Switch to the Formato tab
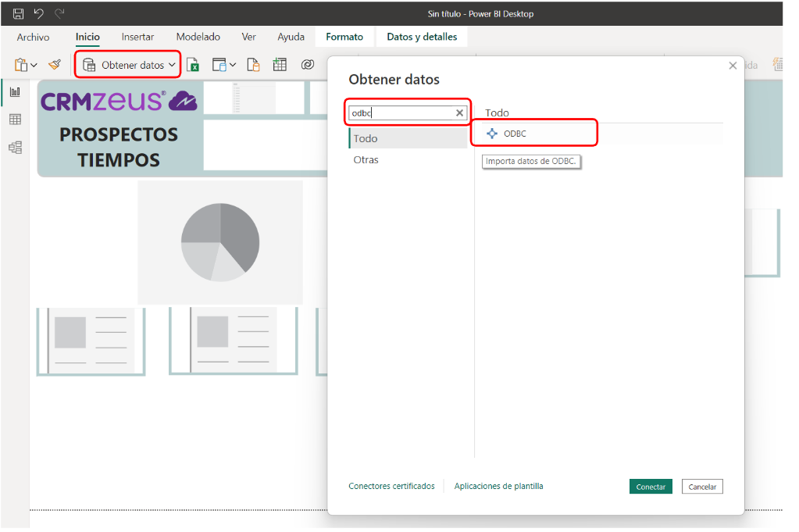This screenshot has width=799, height=532. coord(344,37)
